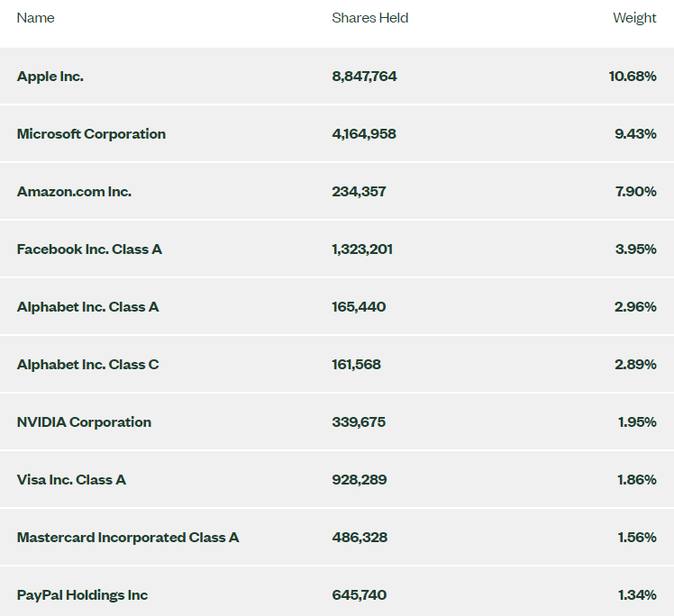Click shares value 4,164,958

click(364, 134)
